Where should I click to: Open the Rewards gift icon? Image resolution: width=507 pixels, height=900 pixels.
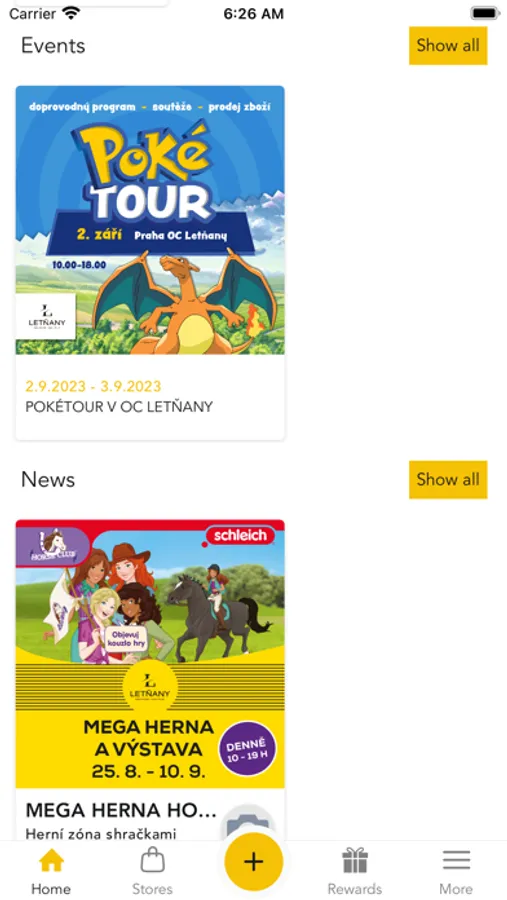355,860
